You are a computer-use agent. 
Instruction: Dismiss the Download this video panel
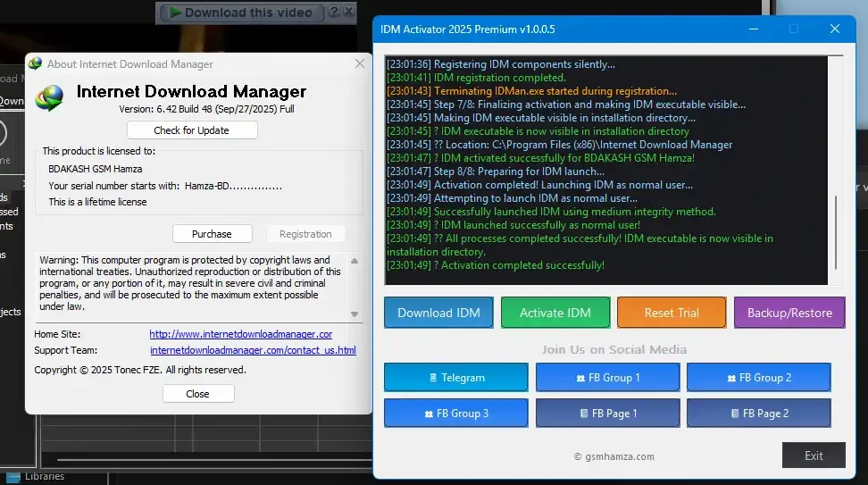348,11
